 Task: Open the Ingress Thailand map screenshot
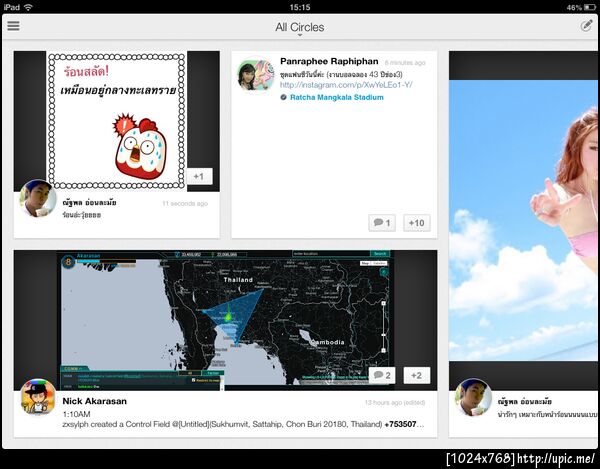pyautogui.click(x=225, y=320)
